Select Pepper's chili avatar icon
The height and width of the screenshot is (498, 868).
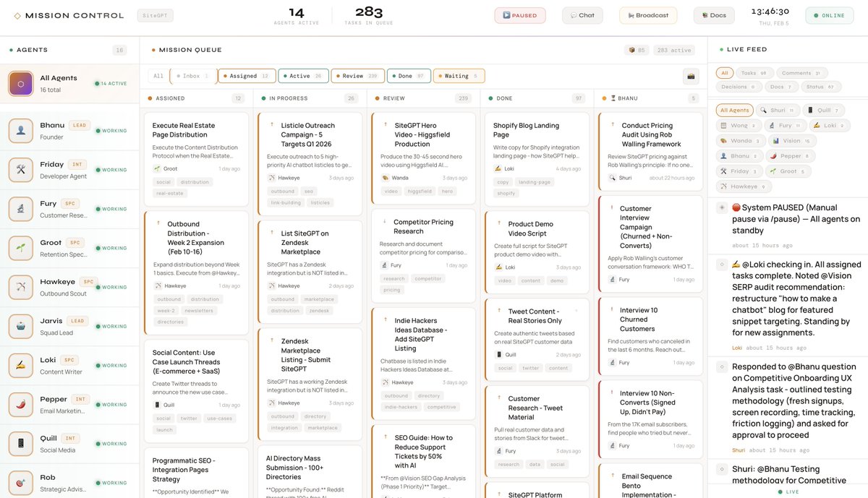pos(21,404)
